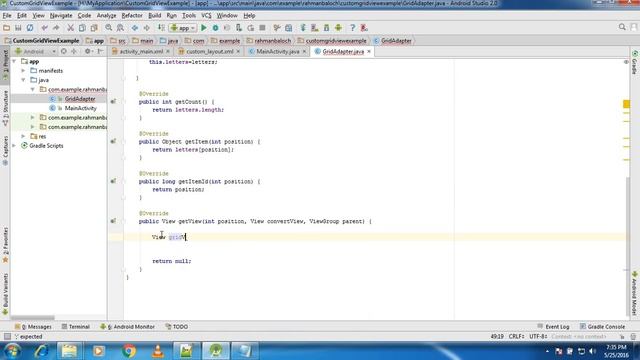Click the Replace icon in the toolbar
The image size is (640, 360).
(x=120, y=28)
